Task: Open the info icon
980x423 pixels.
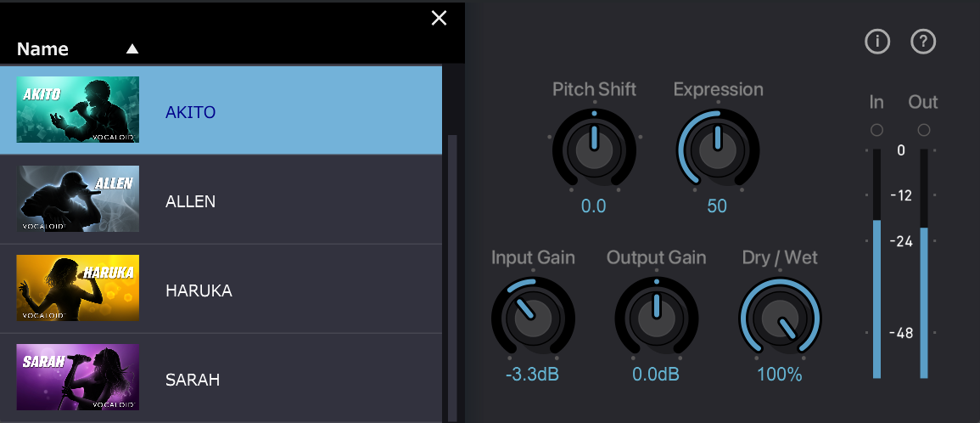Action: tap(876, 42)
